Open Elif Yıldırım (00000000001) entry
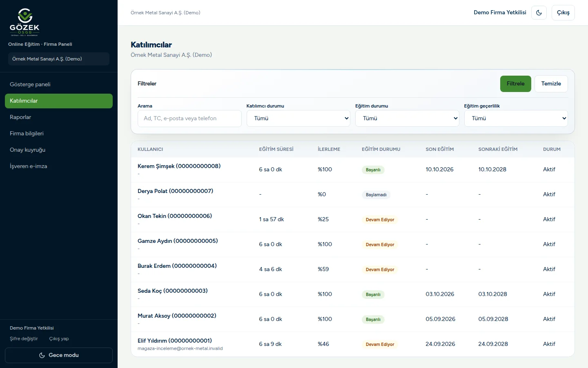 175,341
